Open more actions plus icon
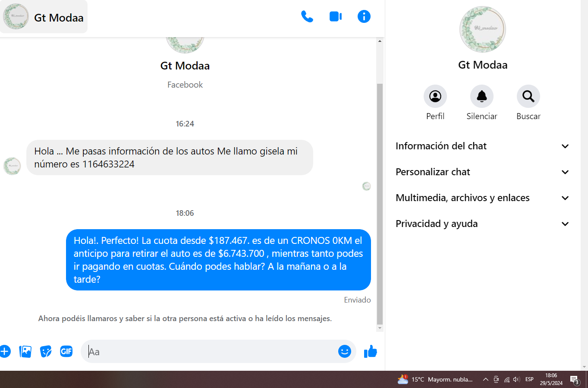The width and height of the screenshot is (588, 388). (5, 351)
